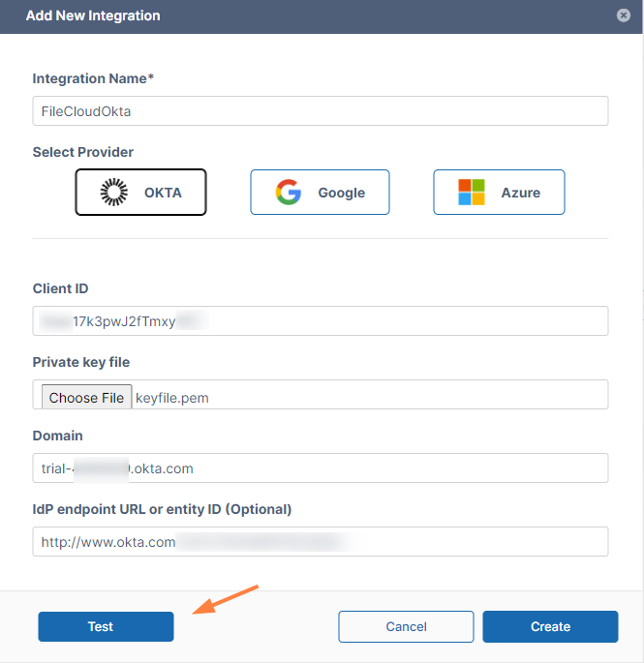The image size is (644, 663).
Task: Click the "Client ID" label
Action: pos(61,288)
